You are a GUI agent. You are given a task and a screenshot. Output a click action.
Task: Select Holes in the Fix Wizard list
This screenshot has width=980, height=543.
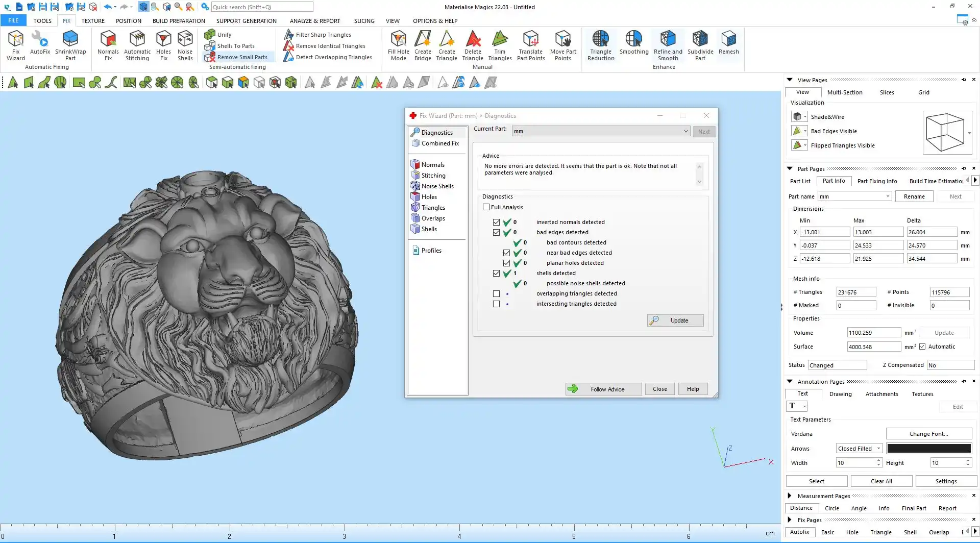coord(429,197)
